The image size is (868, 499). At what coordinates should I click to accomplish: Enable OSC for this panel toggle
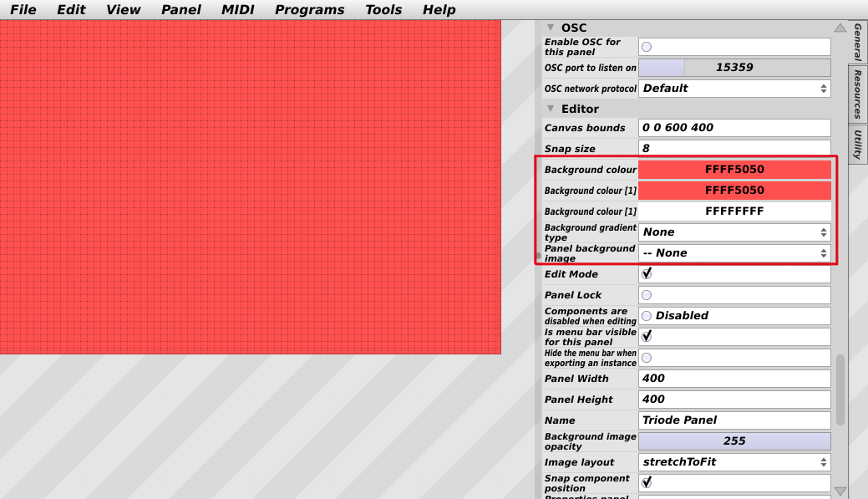(646, 47)
